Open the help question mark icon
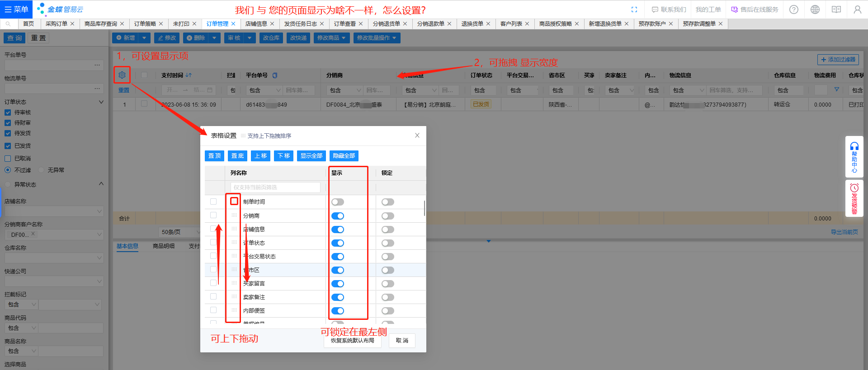 pos(794,9)
